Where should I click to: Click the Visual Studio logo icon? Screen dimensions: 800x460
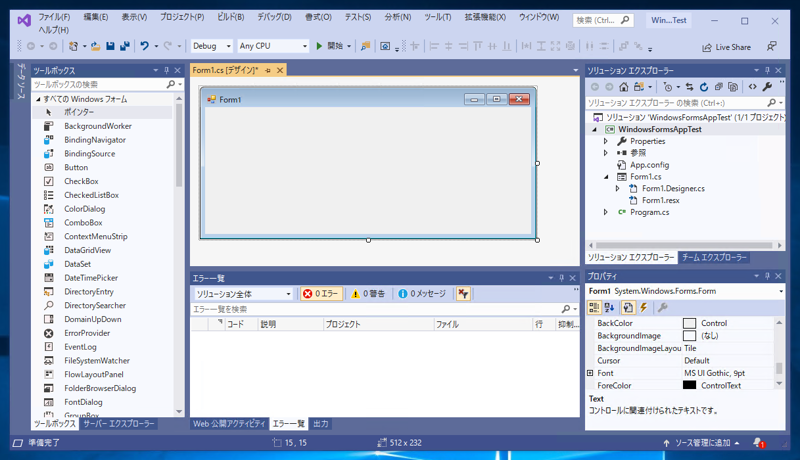(x=24, y=20)
